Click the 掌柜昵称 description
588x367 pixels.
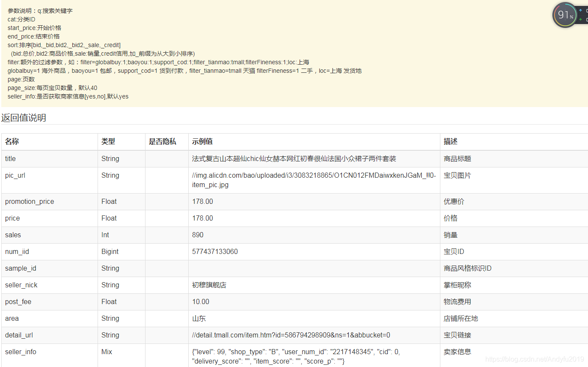(457, 285)
